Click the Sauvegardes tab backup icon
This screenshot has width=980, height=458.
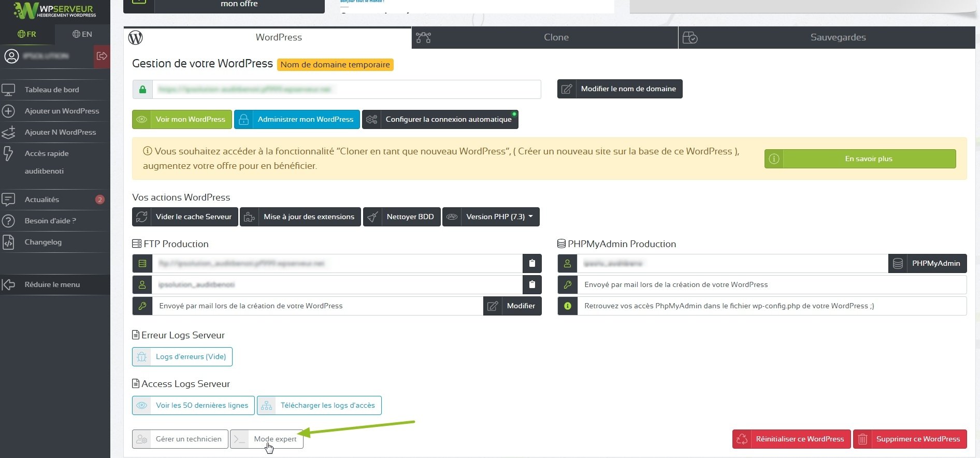tap(690, 37)
